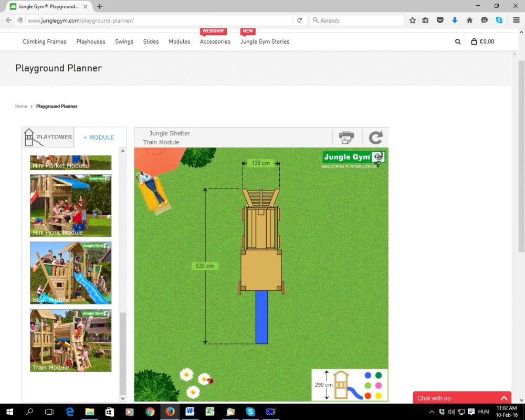Image resolution: width=525 pixels, height=420 pixels.
Task: Pick the dark green color swatch
Action: click(379, 375)
